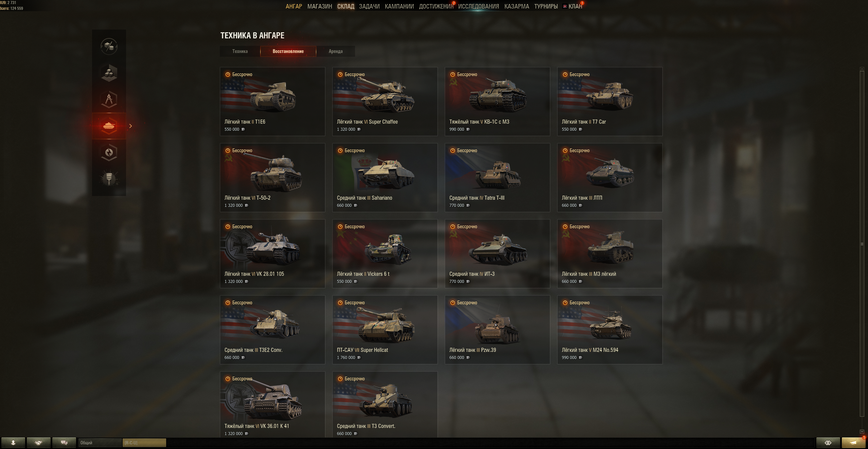Viewport: 868px width, 449px height.
Task: Switch to the Техника tab
Action: (240, 51)
